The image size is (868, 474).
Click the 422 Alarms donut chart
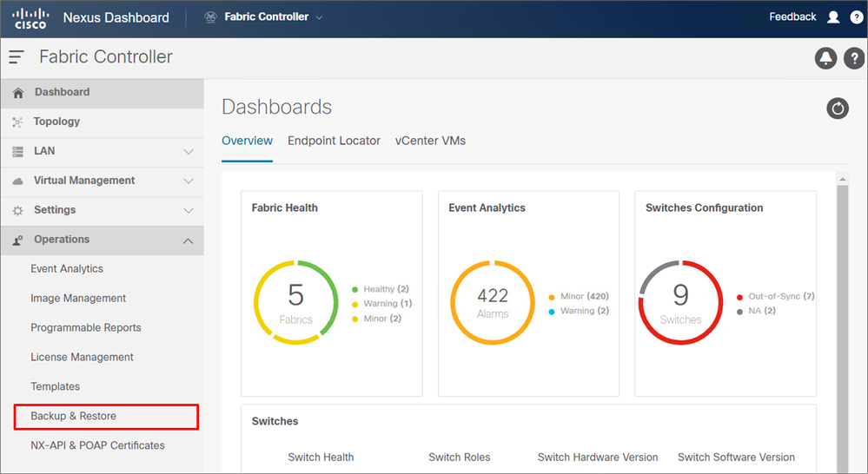(x=493, y=302)
